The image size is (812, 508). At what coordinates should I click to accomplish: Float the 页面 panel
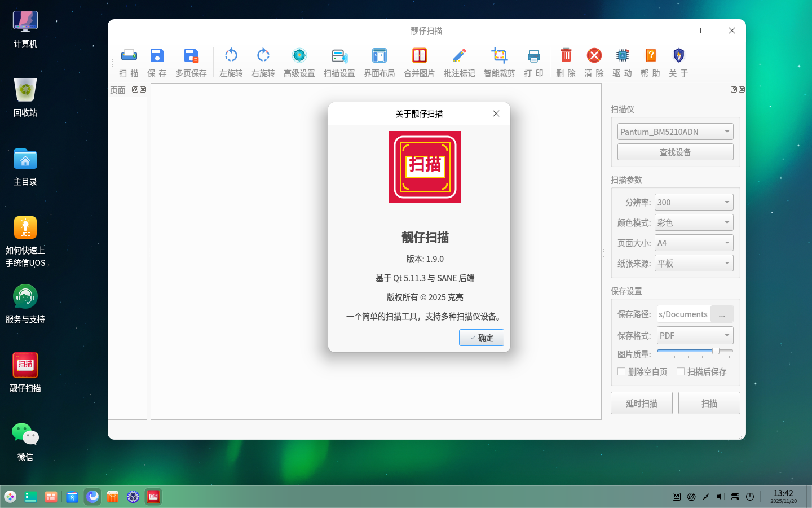click(x=135, y=89)
